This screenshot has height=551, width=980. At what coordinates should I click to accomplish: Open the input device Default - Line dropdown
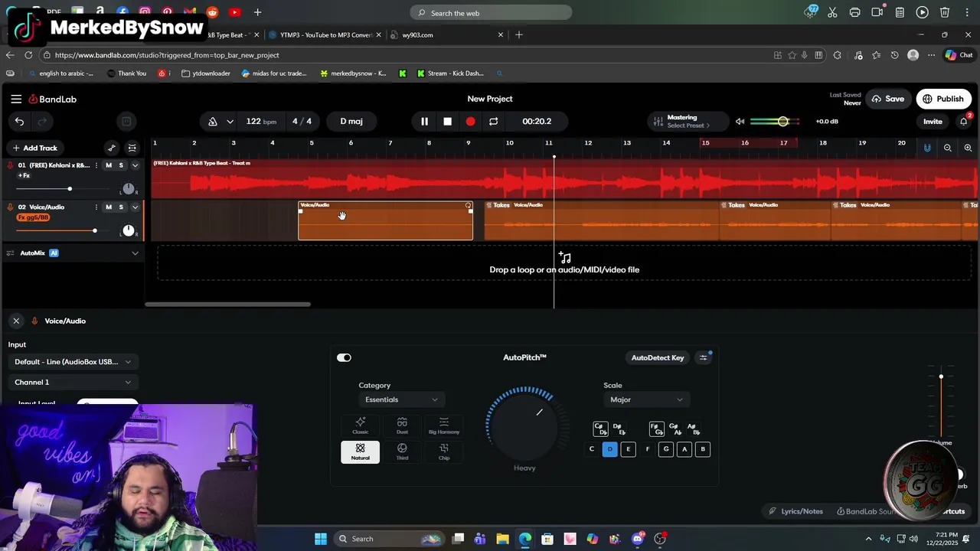pyautogui.click(x=73, y=362)
